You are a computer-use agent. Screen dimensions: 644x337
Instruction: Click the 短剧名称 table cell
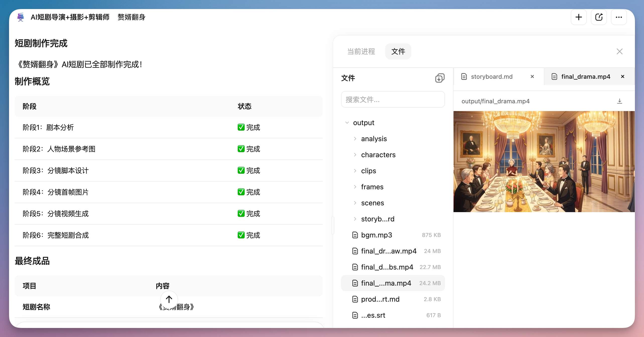(36, 307)
